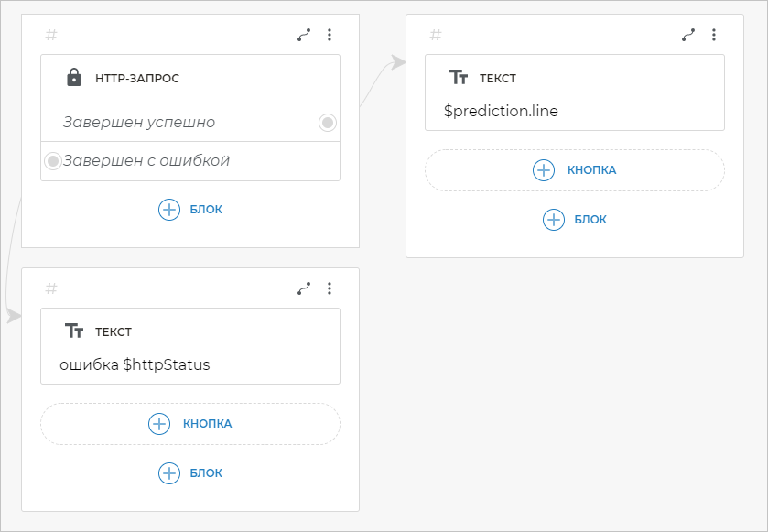This screenshot has width=768, height=532.
Task: Open three-dot menu of $prediction.line card
Action: point(714,35)
